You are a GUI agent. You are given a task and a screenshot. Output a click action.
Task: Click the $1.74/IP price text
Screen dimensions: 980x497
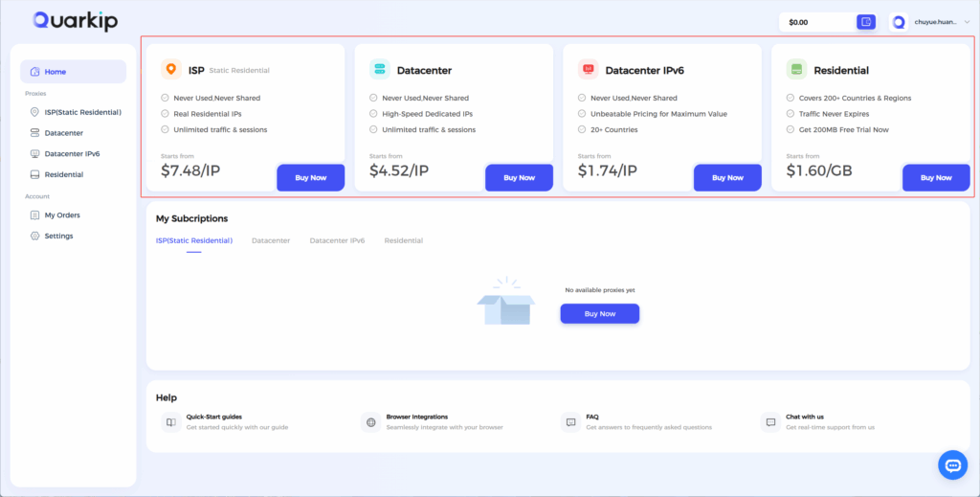click(x=607, y=170)
